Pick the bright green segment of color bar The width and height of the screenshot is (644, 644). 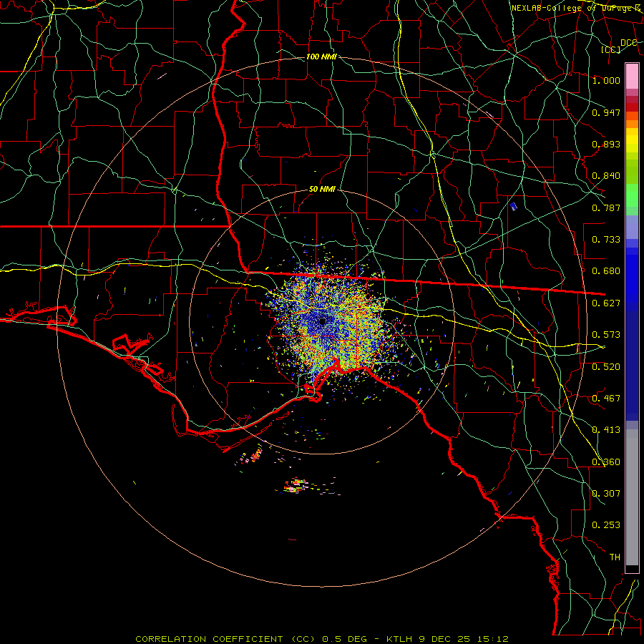pyautogui.click(x=632, y=195)
